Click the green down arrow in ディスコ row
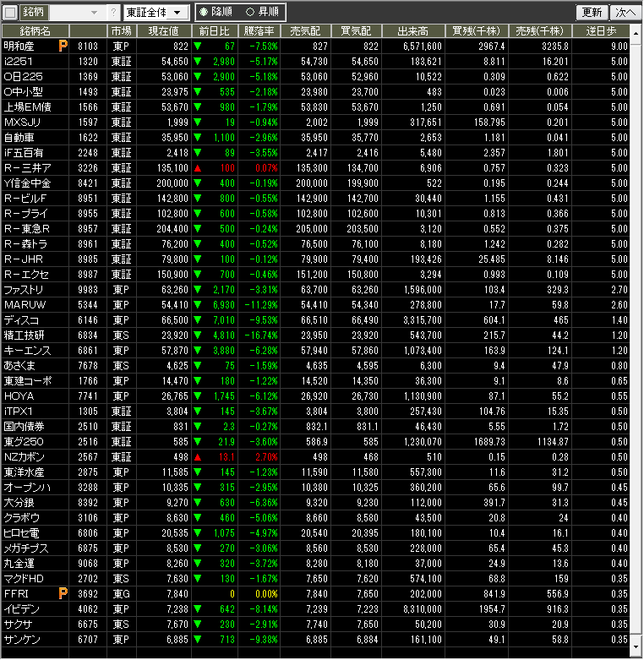The height and width of the screenshot is (660, 644). (x=198, y=320)
